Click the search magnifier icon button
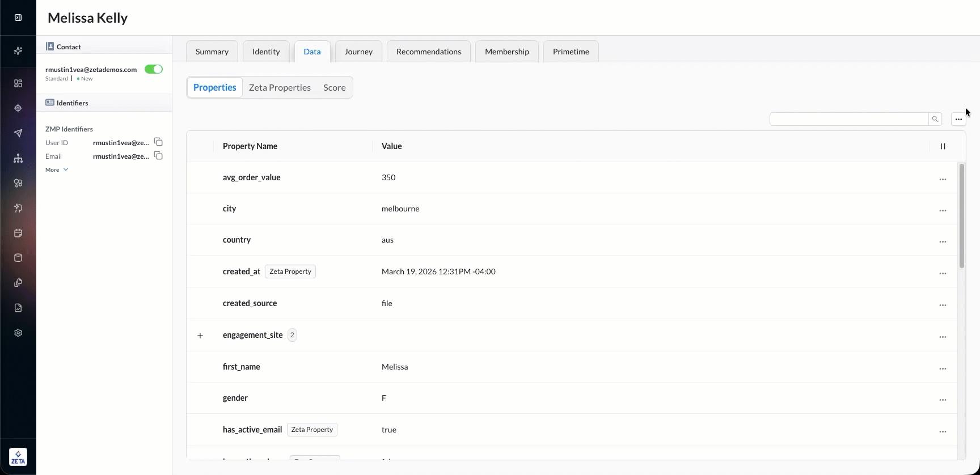This screenshot has width=980, height=475. (x=935, y=119)
